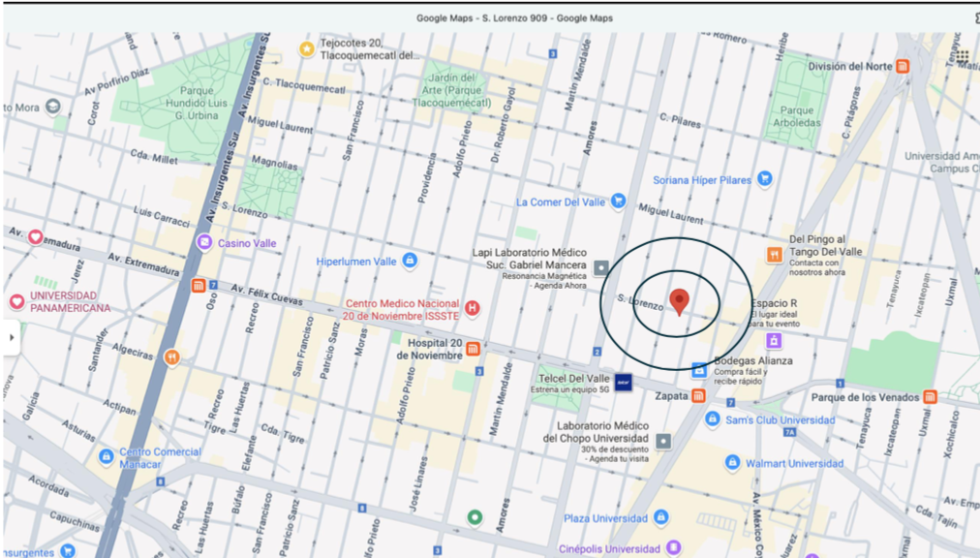
Task: Select the Asturias street label
Action: tap(78, 430)
